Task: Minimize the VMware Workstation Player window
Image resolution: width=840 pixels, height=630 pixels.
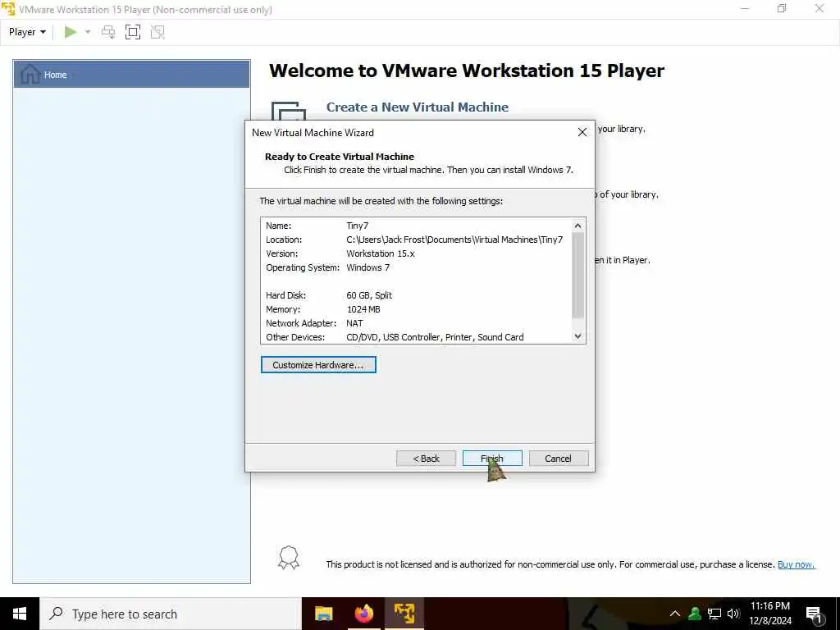Action: [745, 9]
